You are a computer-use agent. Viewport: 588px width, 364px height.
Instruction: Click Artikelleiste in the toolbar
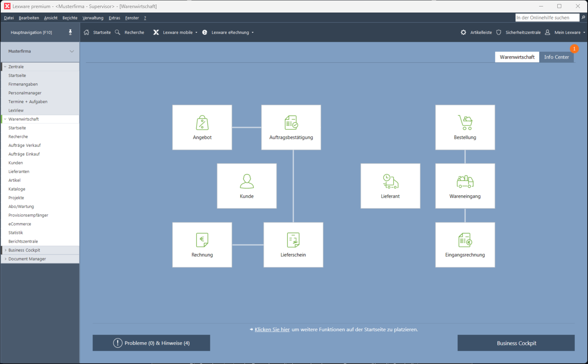(x=481, y=32)
